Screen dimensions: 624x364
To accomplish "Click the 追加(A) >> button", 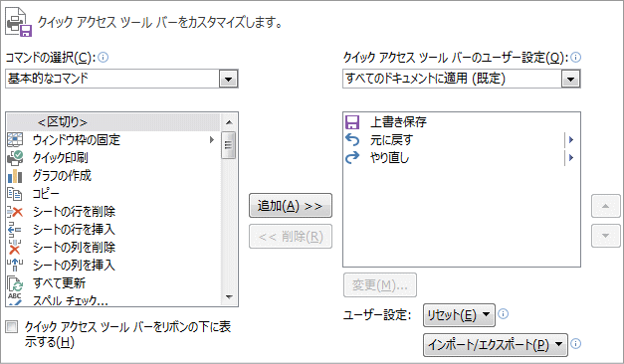I will (291, 205).
